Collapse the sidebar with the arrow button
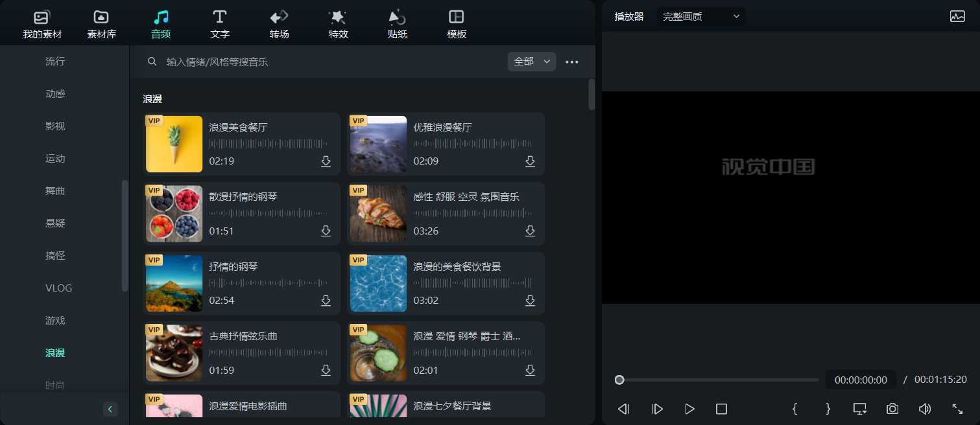 (110, 409)
